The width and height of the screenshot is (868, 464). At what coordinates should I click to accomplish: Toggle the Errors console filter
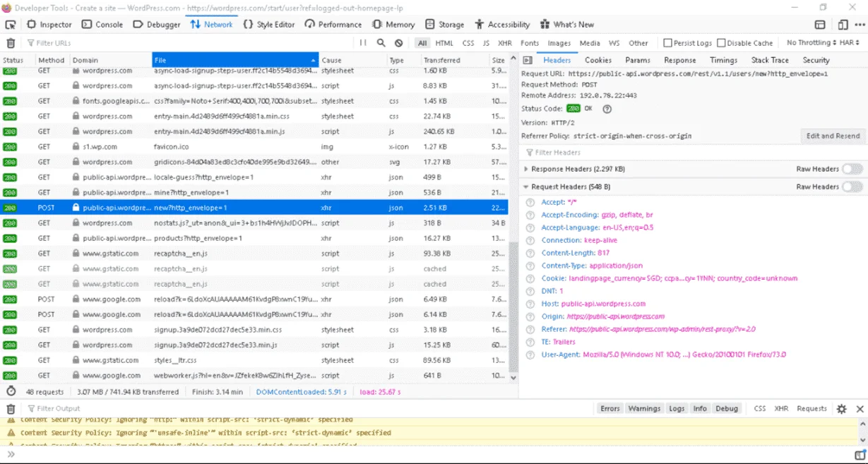(x=610, y=408)
